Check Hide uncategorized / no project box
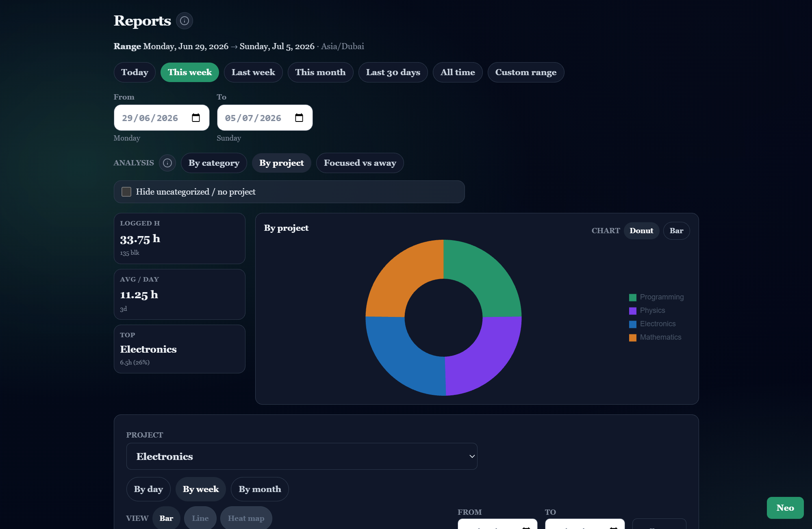The image size is (812, 529). tap(126, 192)
